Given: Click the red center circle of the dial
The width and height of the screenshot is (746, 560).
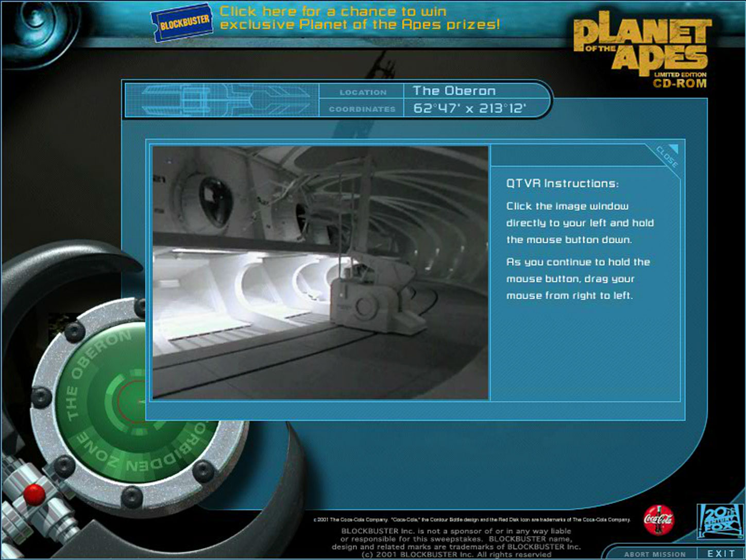Looking at the screenshot, I should [x=133, y=401].
